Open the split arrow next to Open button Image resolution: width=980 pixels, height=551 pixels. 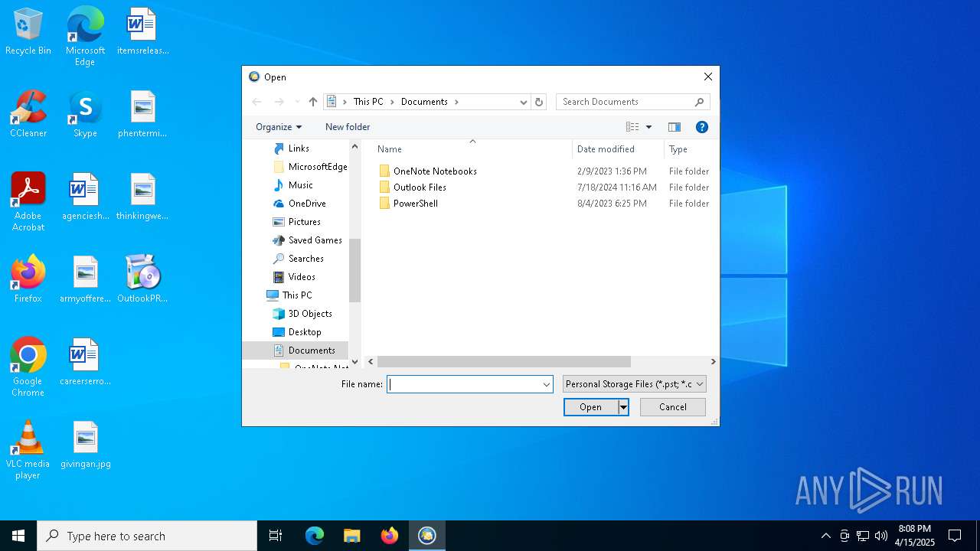point(623,407)
